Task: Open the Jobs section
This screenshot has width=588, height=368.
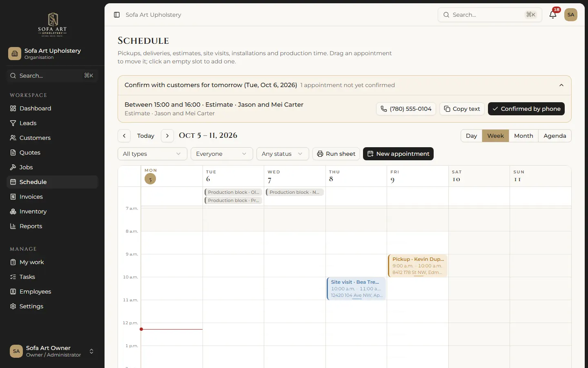Action: click(52, 167)
